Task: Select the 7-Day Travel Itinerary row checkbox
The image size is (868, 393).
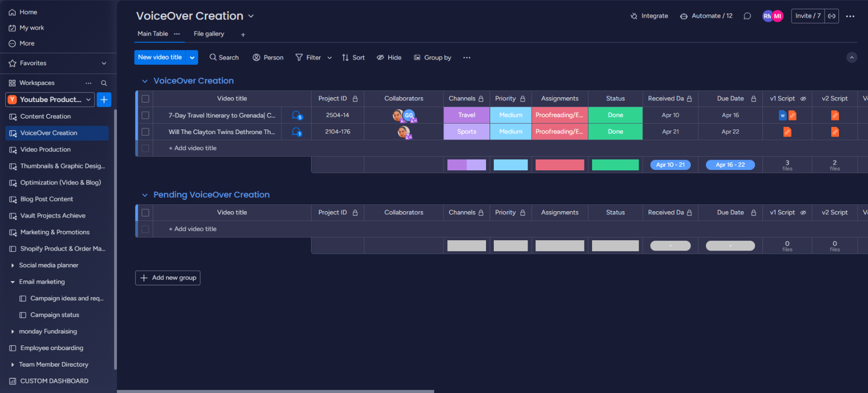Action: tap(145, 115)
